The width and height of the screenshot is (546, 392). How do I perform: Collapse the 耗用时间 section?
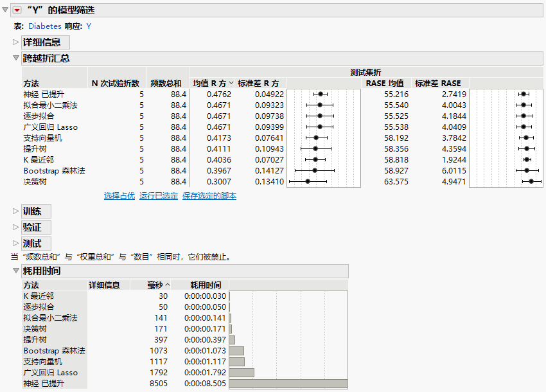point(15,271)
